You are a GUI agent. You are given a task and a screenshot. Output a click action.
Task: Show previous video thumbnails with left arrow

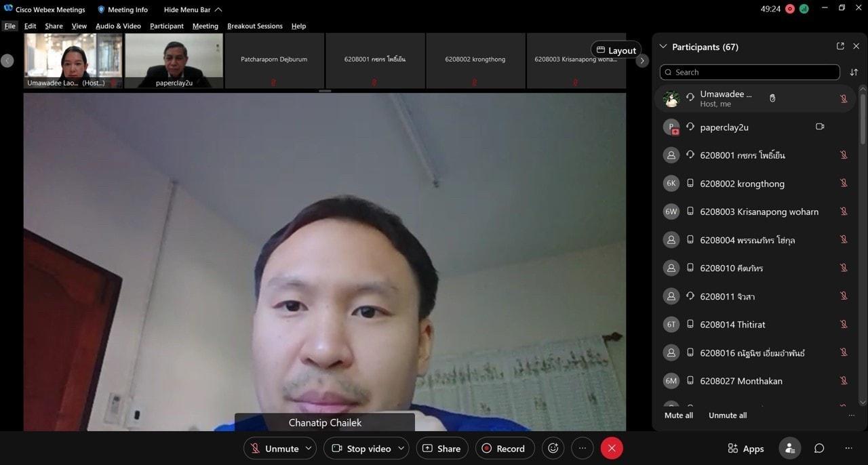point(7,61)
